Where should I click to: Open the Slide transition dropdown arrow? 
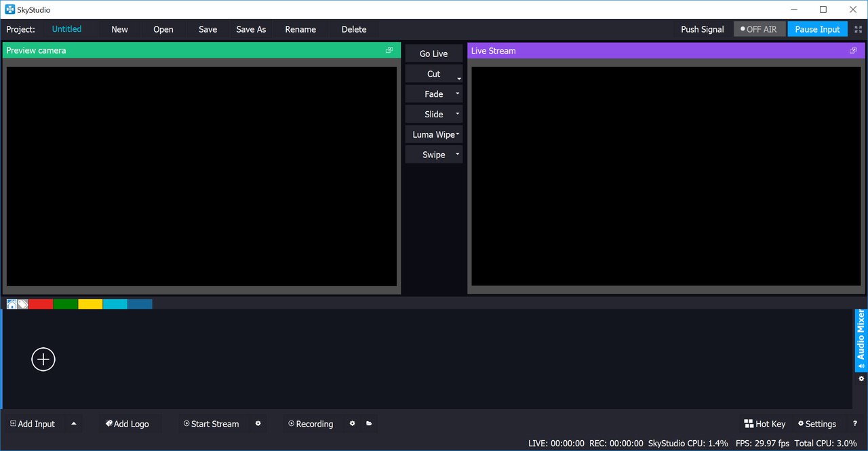pos(458,114)
